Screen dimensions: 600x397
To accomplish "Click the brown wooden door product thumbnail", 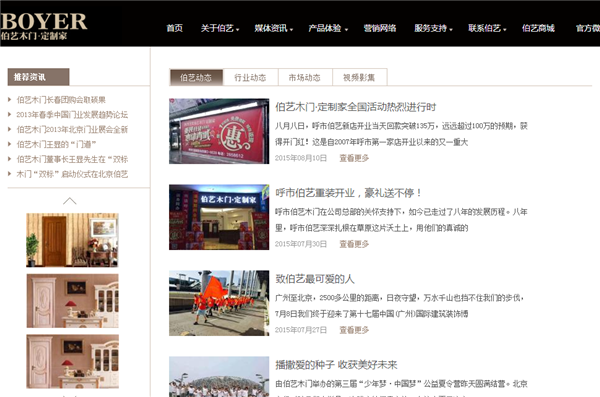I will pyautogui.click(x=72, y=240).
